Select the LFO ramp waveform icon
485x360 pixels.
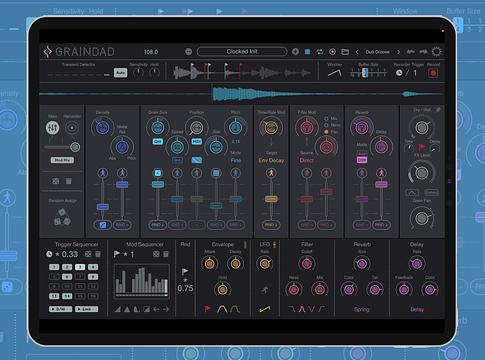coord(265,309)
